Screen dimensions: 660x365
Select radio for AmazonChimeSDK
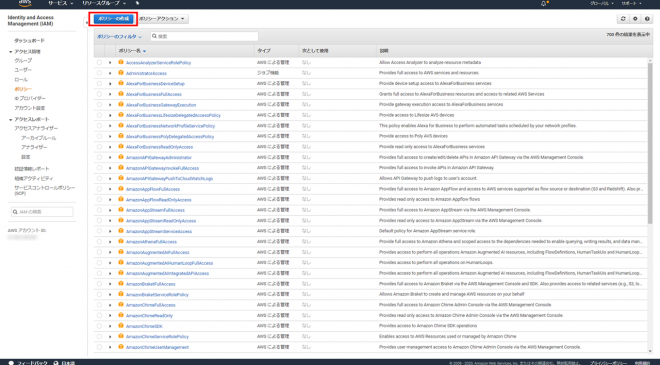(x=99, y=326)
